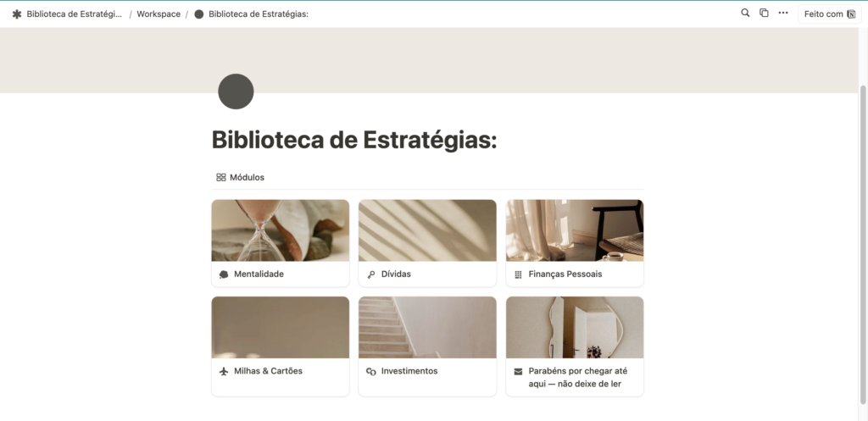Viewport: 868px width, 421px height.
Task: Click the Biblioteca de Estratégias page title
Action: point(354,140)
